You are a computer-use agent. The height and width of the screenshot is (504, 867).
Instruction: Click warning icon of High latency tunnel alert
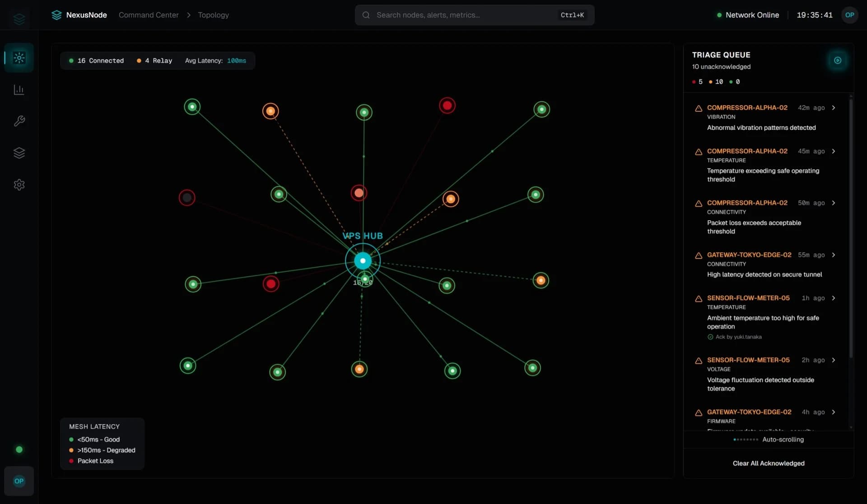(x=699, y=255)
